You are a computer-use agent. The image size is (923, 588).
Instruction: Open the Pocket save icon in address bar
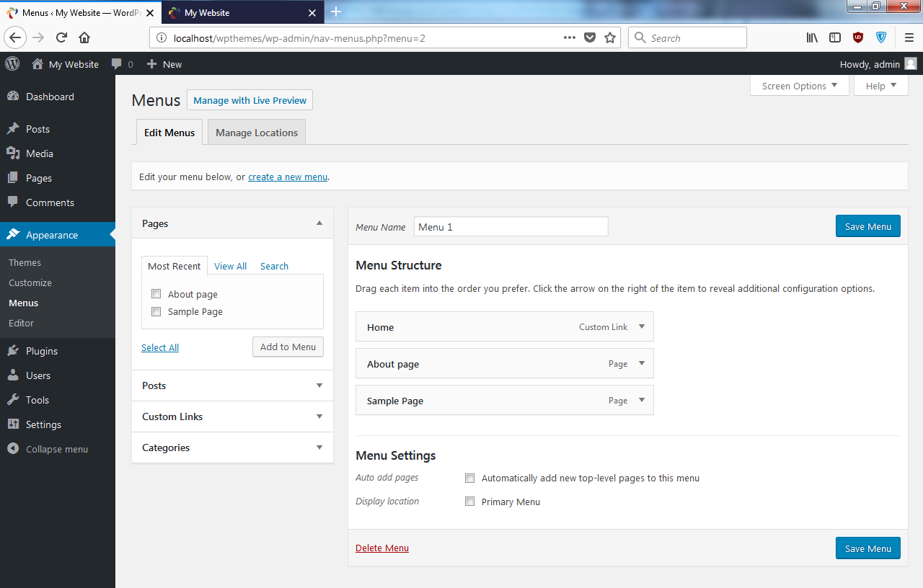590,38
